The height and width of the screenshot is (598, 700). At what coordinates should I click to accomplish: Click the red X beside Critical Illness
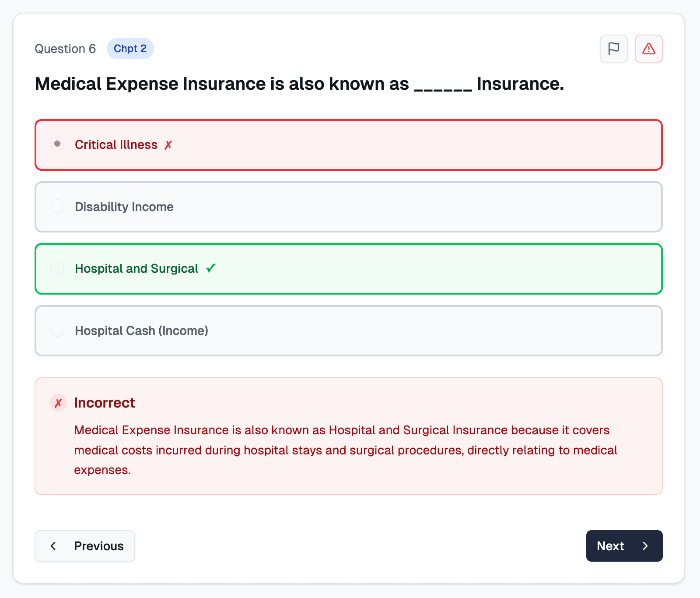point(168,145)
